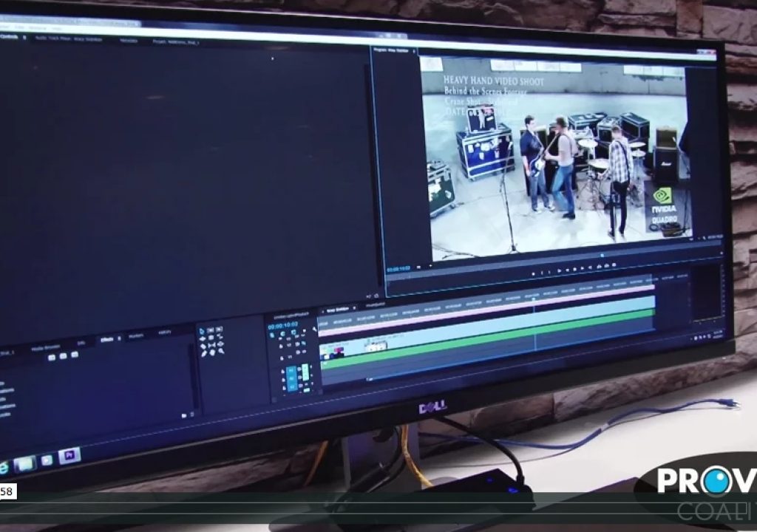Toggle lock on first audio track
This screenshot has height=532, width=757.
point(283,372)
